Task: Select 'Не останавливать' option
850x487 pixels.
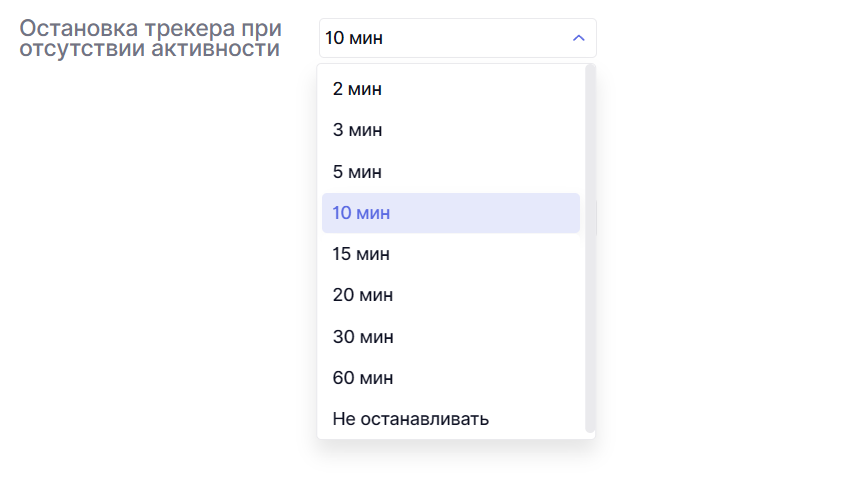Action: pos(450,419)
